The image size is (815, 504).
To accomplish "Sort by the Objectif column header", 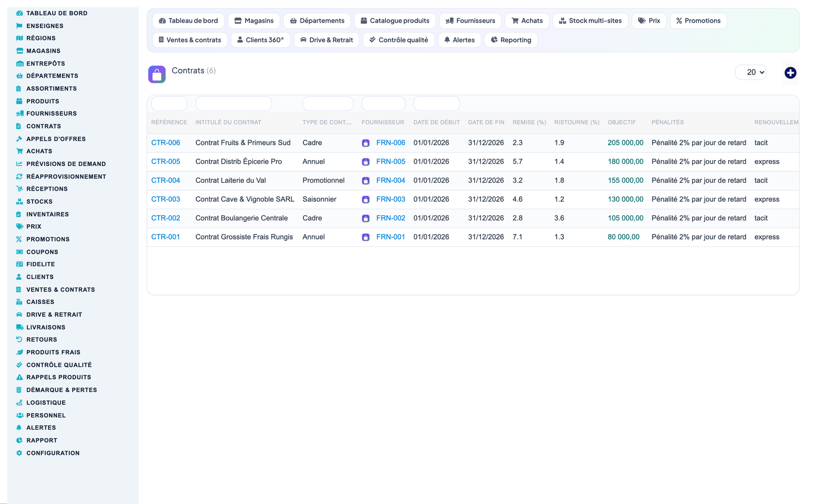I will click(622, 122).
